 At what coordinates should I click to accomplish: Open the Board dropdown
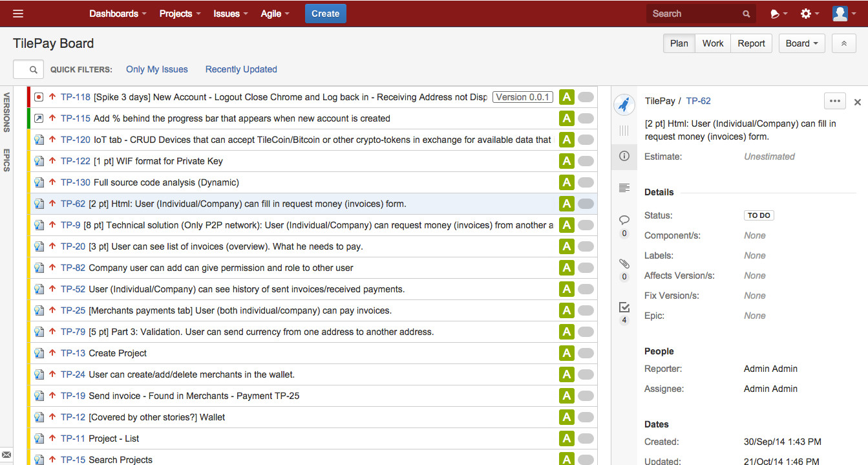point(802,43)
